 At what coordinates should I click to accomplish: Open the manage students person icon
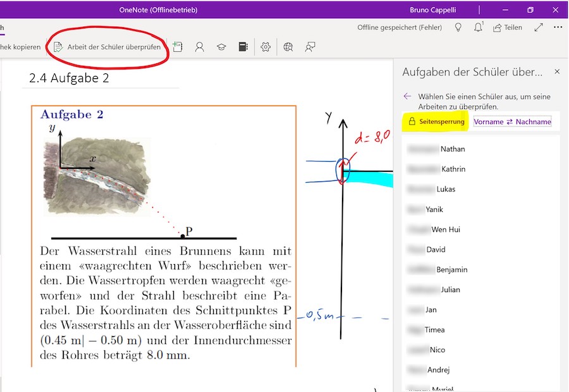(200, 47)
